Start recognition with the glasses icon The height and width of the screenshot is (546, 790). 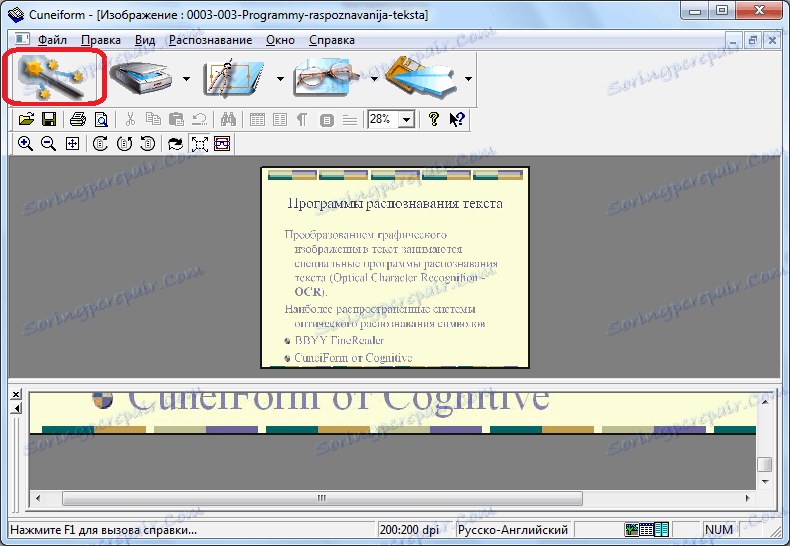tap(328, 78)
